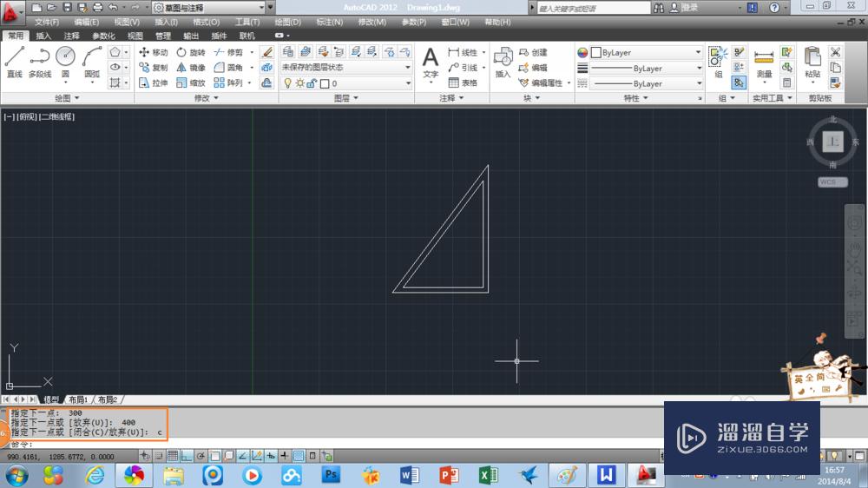868x488 pixels.
Task: Expand the 未保存的图层状态 layer state dropdown
Action: pos(345,68)
